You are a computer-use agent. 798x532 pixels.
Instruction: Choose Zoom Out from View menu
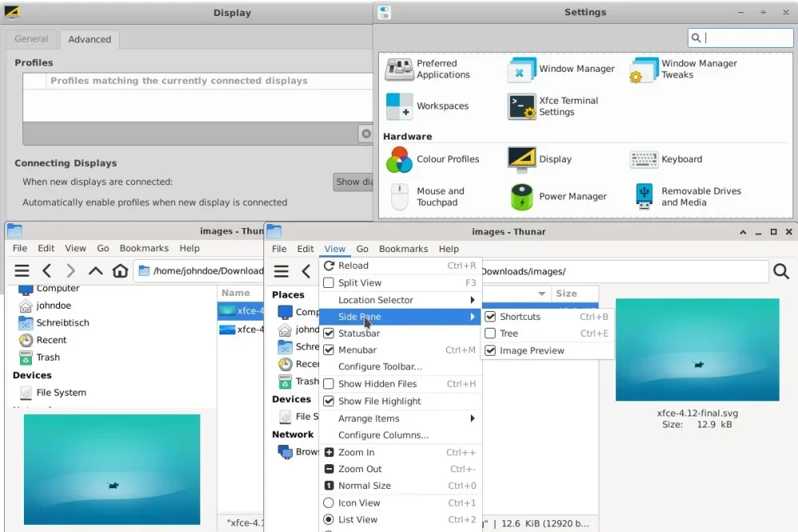400,470
